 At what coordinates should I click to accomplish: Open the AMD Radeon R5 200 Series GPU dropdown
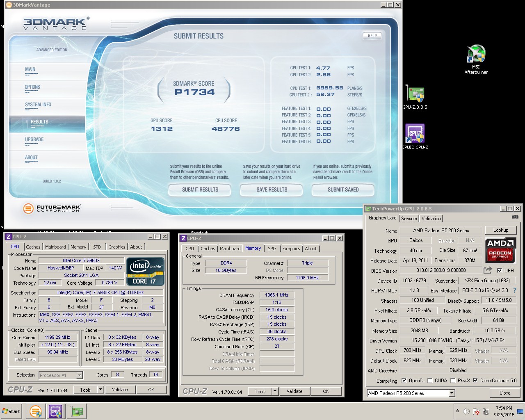[x=452, y=393]
